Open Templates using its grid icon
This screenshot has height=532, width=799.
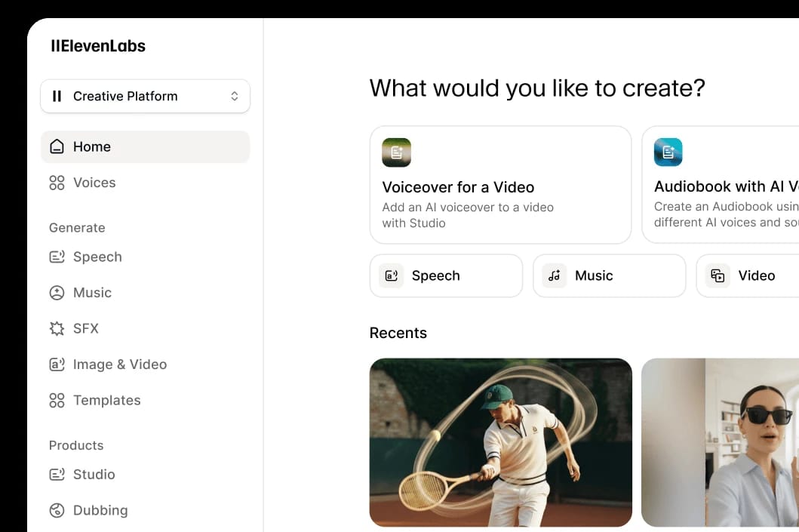point(56,400)
